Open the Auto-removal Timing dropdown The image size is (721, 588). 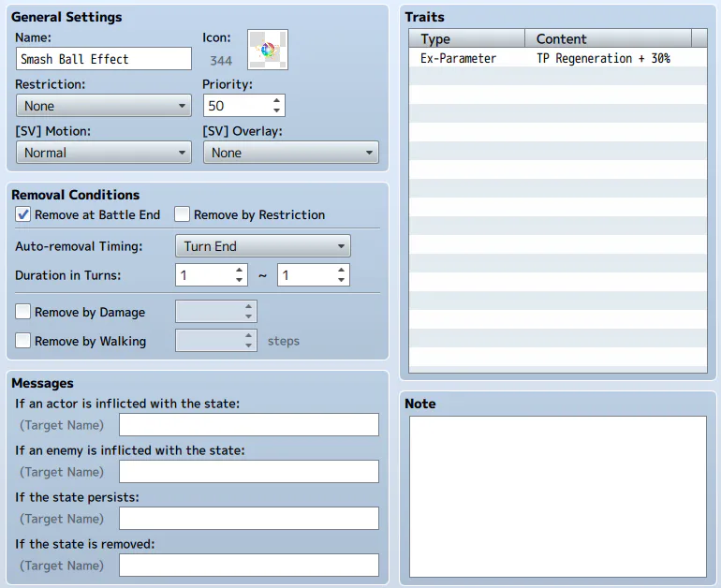262,246
